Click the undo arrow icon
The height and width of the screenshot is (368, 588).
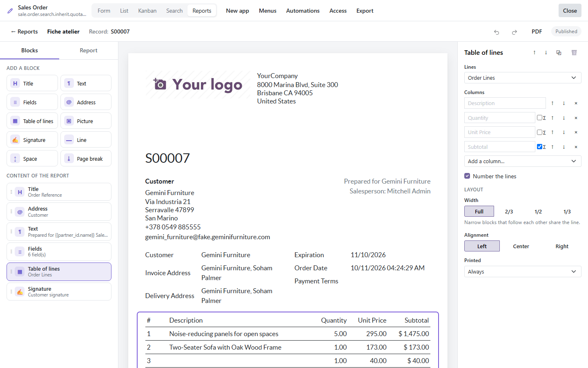coord(497,32)
